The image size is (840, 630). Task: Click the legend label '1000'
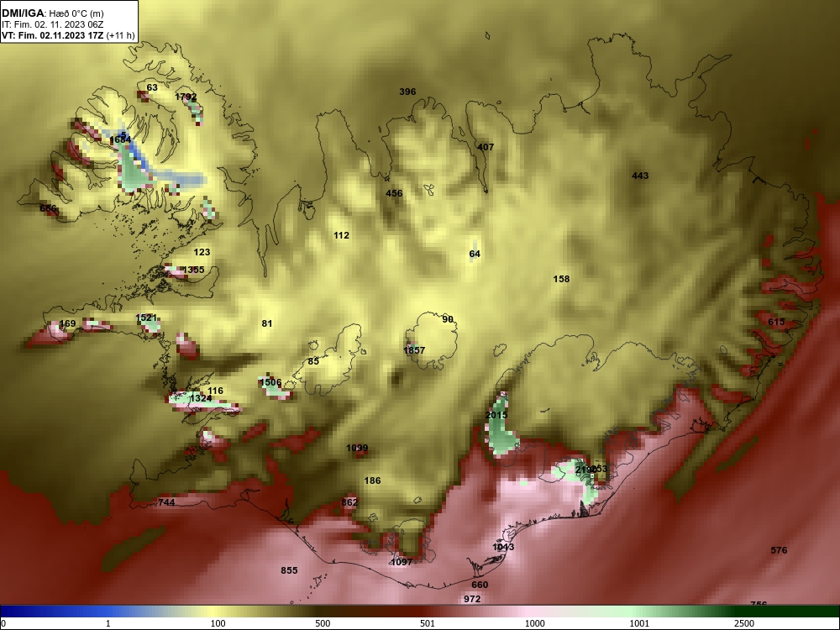534,623
